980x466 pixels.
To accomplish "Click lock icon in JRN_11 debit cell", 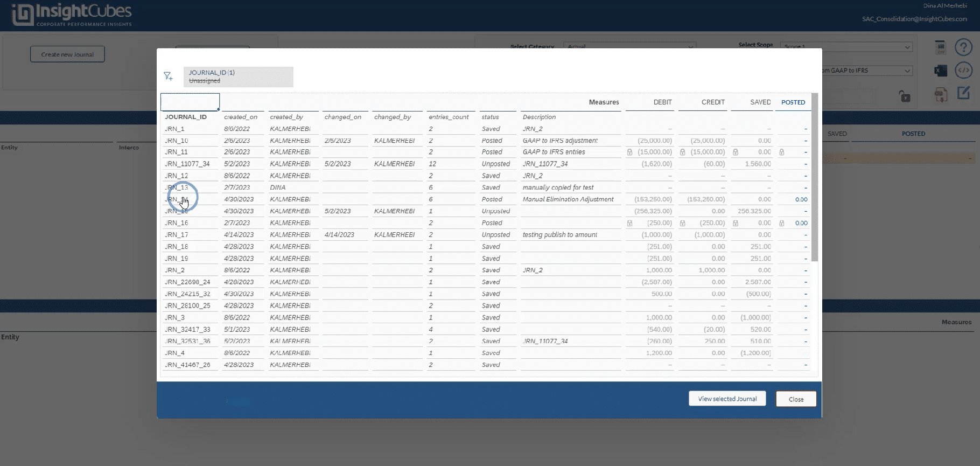I will click(629, 152).
